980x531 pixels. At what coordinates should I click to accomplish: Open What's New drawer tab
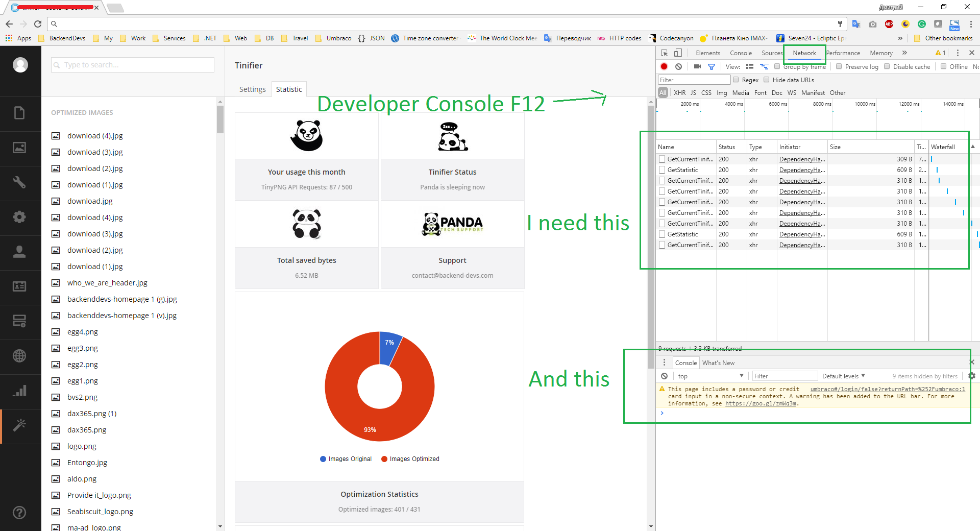(x=718, y=363)
